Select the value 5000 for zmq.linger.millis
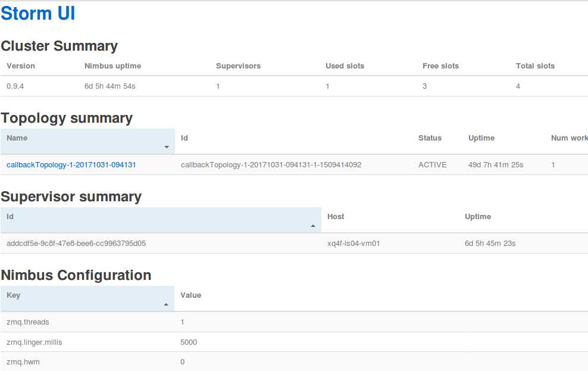Screen dimensions: 588x371 (189, 342)
